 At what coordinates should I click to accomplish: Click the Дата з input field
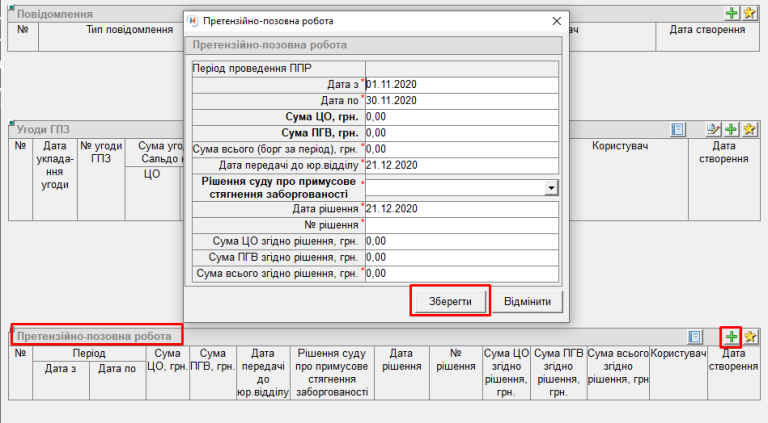pos(461,84)
